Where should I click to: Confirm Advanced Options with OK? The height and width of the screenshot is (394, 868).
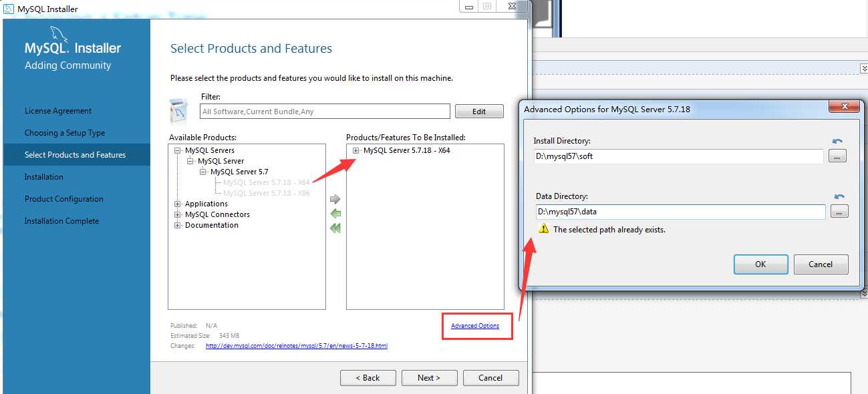(x=760, y=264)
